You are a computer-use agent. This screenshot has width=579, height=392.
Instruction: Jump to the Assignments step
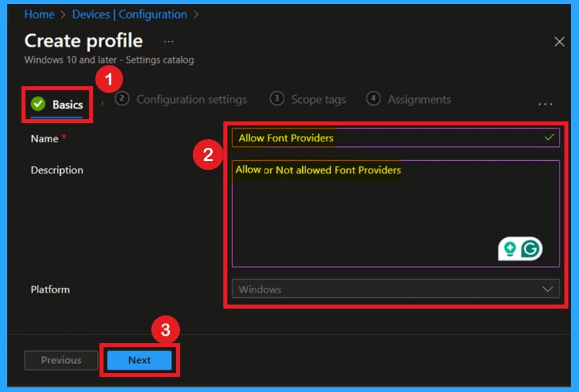coord(408,99)
